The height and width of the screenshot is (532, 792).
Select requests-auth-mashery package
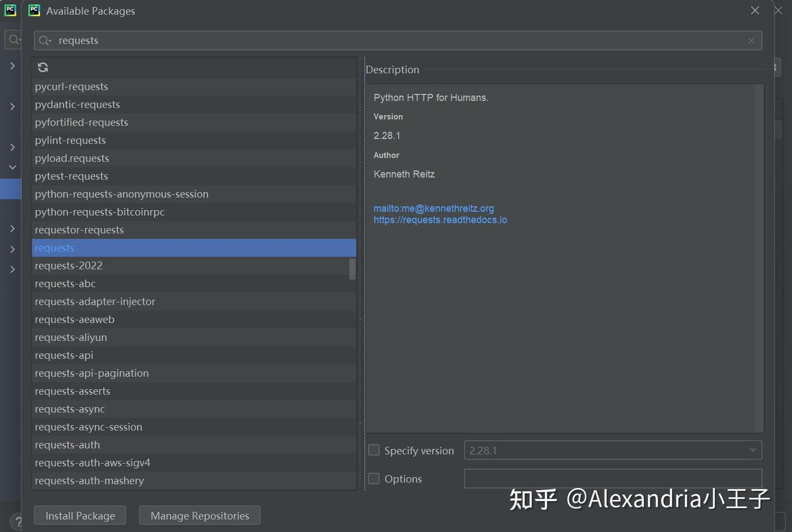[x=194, y=480]
